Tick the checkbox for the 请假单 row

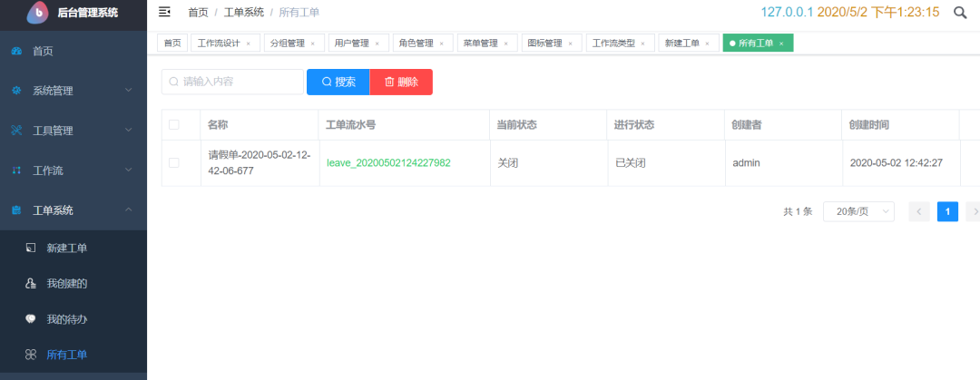[173, 162]
